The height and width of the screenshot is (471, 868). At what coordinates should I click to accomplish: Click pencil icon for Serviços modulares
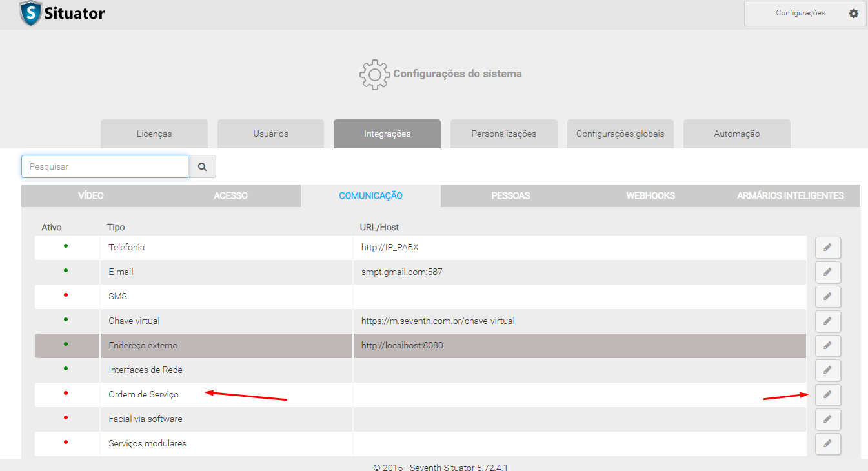[827, 444]
